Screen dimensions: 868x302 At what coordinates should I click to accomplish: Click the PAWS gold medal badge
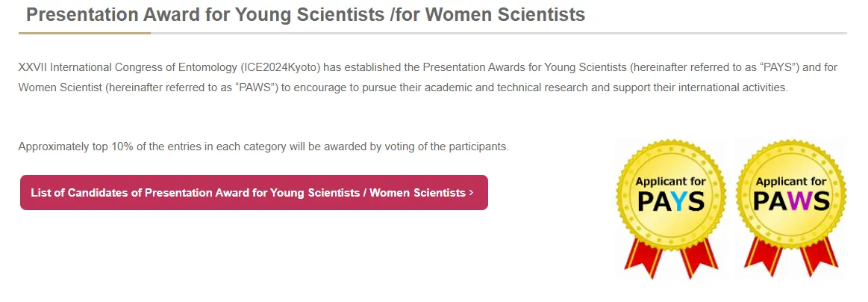(790, 194)
